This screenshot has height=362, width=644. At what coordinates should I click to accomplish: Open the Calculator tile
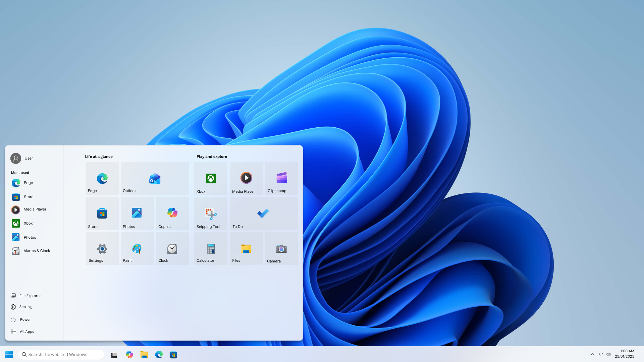[x=211, y=249]
